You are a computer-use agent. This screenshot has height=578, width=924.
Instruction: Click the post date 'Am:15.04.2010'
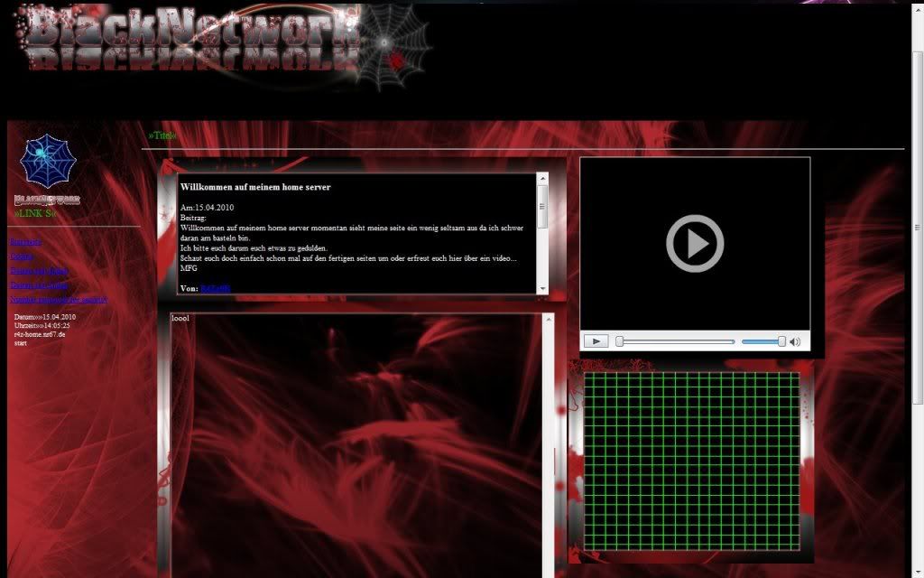click(207, 208)
